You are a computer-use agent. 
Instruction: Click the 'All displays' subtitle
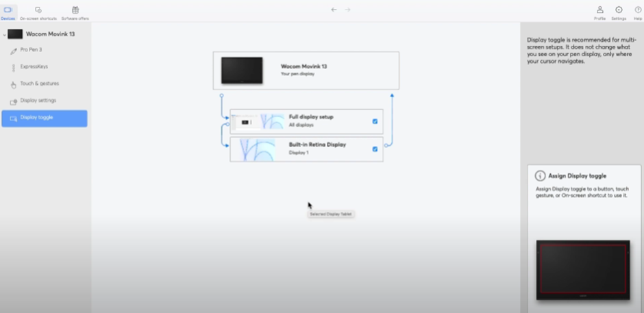tap(301, 125)
